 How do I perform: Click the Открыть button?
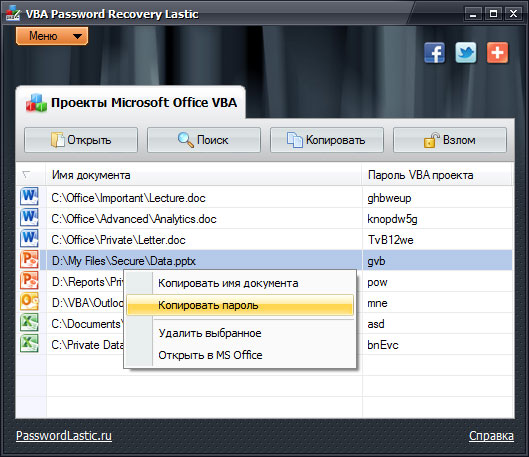click(81, 140)
